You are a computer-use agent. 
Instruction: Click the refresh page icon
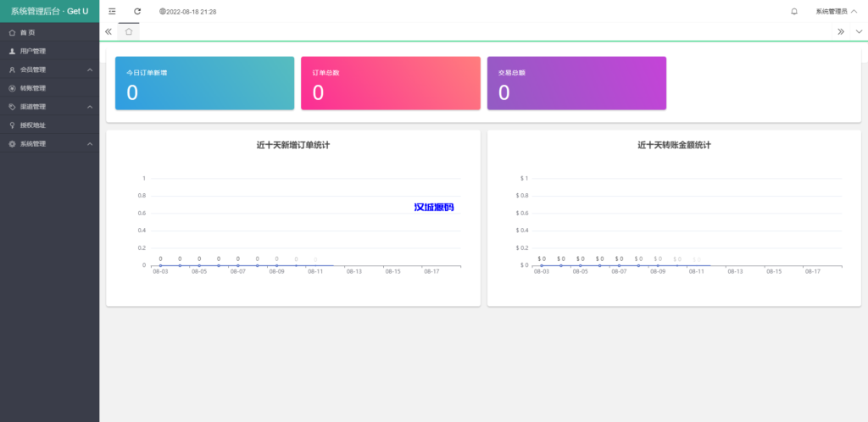tap(137, 11)
